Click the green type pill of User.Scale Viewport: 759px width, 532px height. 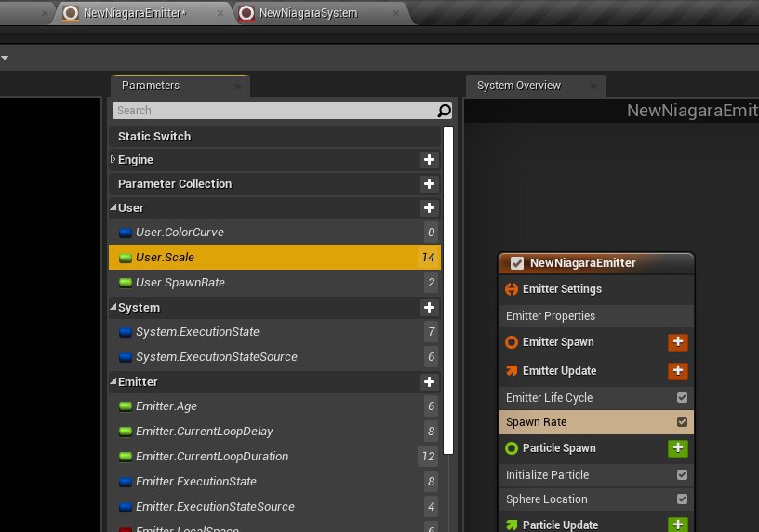tap(126, 258)
